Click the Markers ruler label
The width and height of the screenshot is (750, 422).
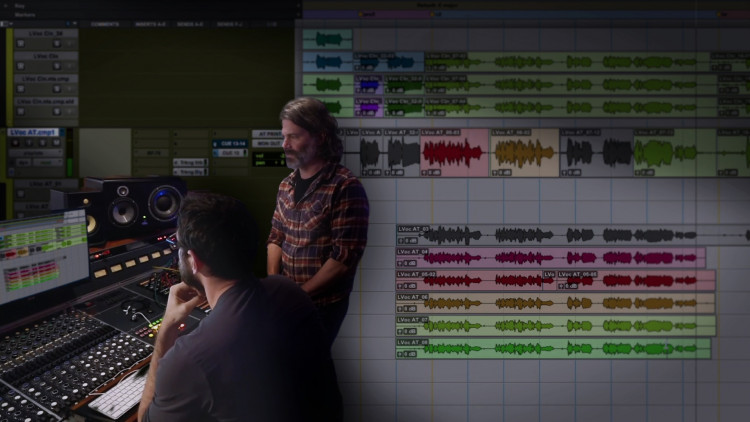(x=25, y=15)
